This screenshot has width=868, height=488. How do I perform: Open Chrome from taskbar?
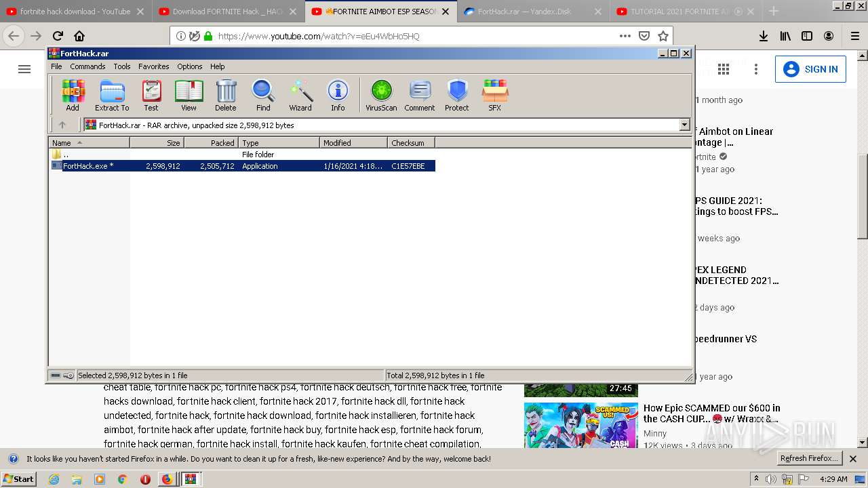click(x=122, y=479)
